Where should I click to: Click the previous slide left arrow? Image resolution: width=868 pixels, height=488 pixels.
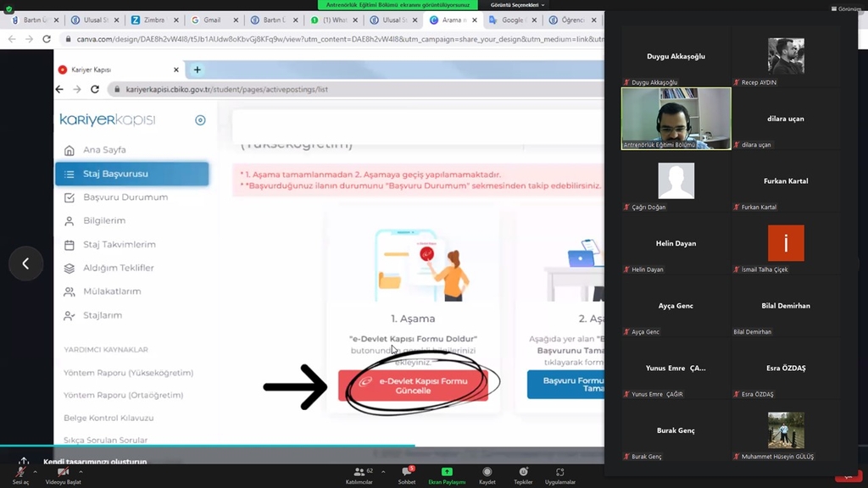click(x=25, y=263)
